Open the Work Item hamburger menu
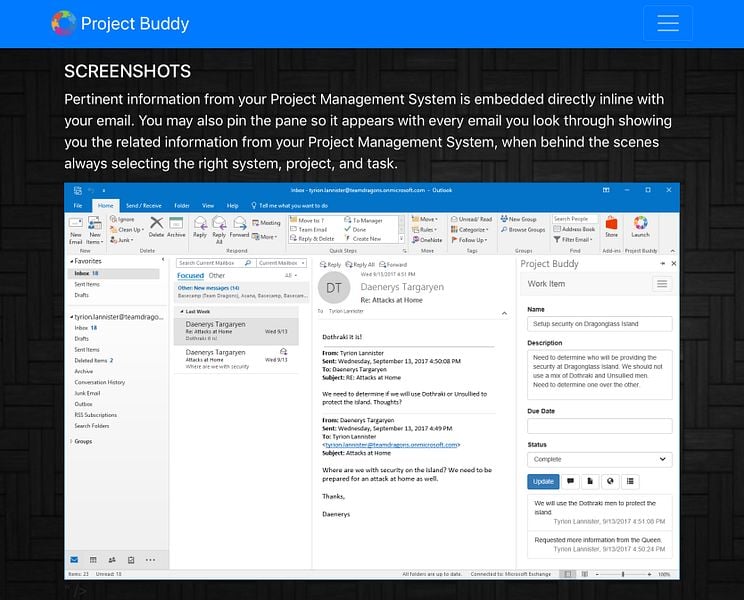The height and width of the screenshot is (600, 744). pyautogui.click(x=662, y=284)
